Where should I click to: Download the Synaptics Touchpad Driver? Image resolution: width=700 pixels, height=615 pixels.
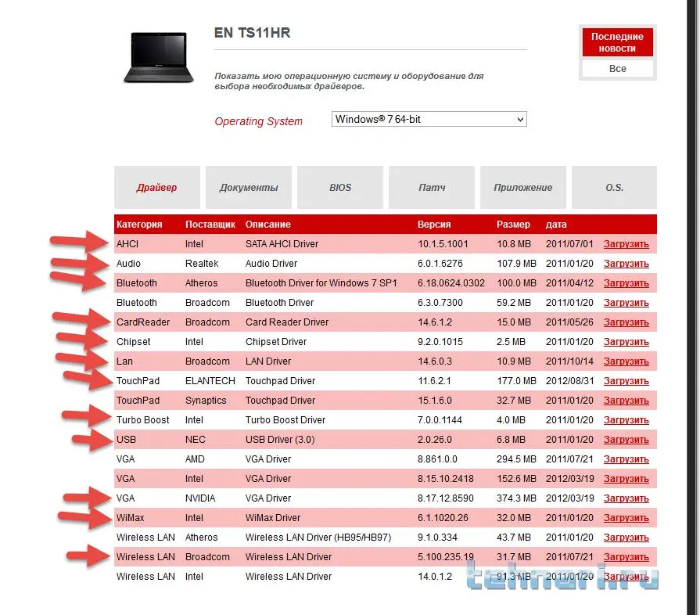(626, 401)
